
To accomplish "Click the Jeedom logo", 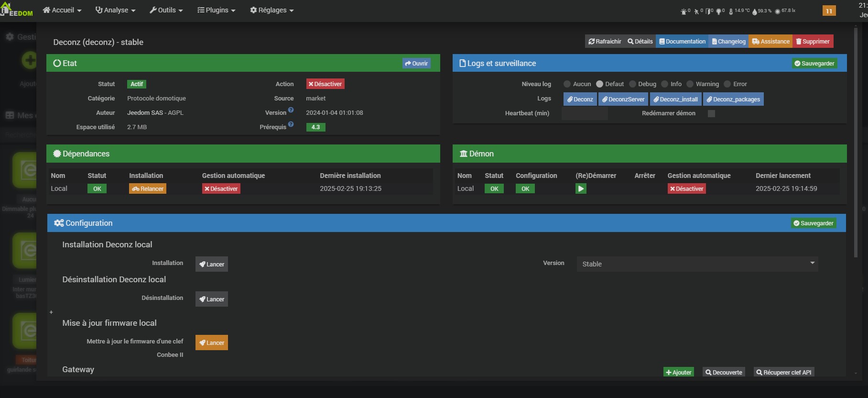I will pyautogui.click(x=17, y=10).
